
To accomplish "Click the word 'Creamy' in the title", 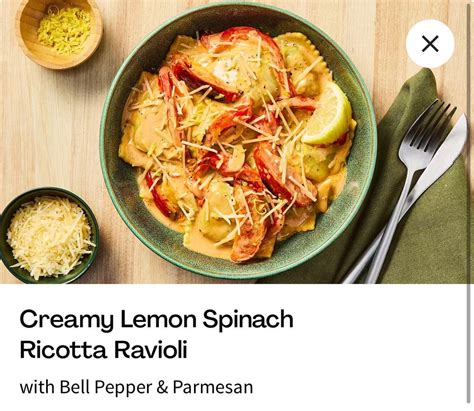I will [66, 319].
